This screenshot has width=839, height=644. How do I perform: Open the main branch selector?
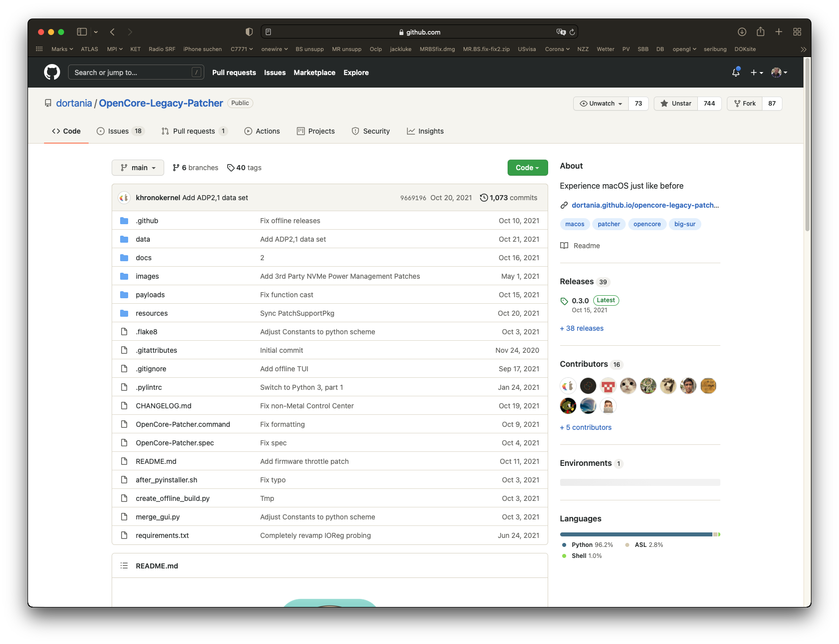(138, 168)
